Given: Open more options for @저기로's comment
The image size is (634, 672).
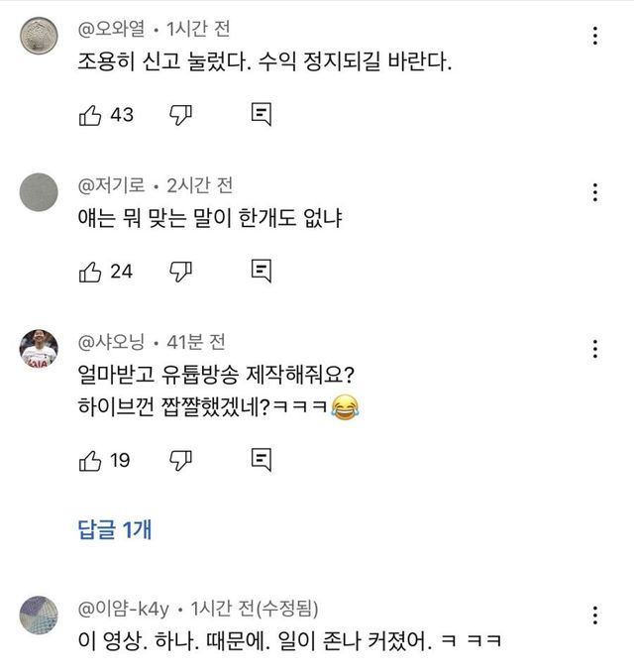Looking at the screenshot, I should click(594, 192).
